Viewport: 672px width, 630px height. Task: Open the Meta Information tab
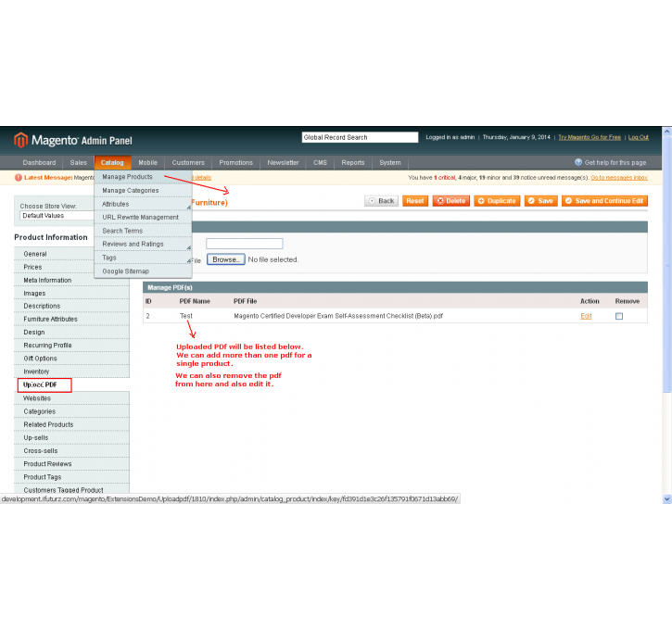tap(71, 280)
